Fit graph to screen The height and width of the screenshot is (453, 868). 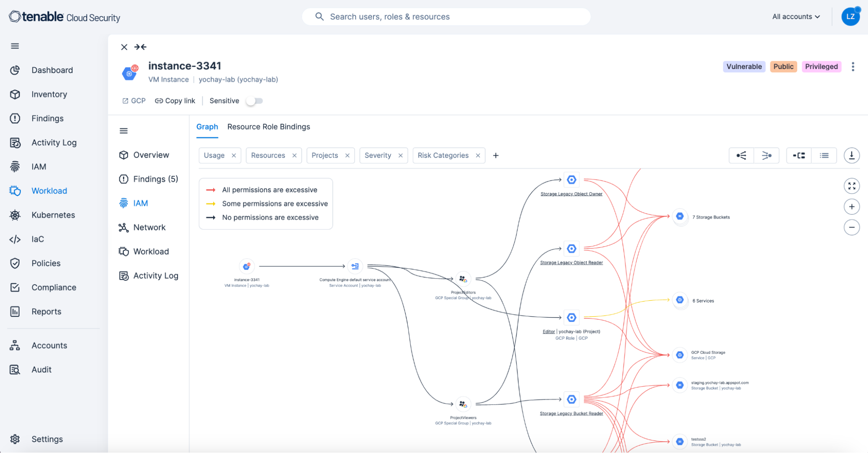[851, 186]
